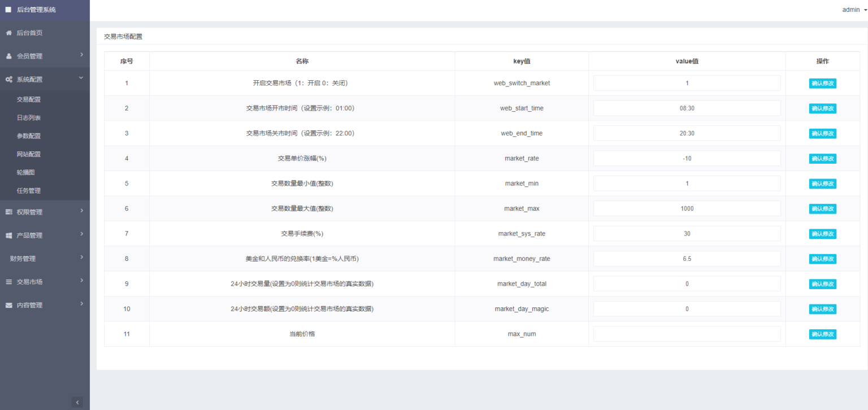Confirm modification for web_switch_market row
This screenshot has width=868, height=410.
pyautogui.click(x=822, y=84)
